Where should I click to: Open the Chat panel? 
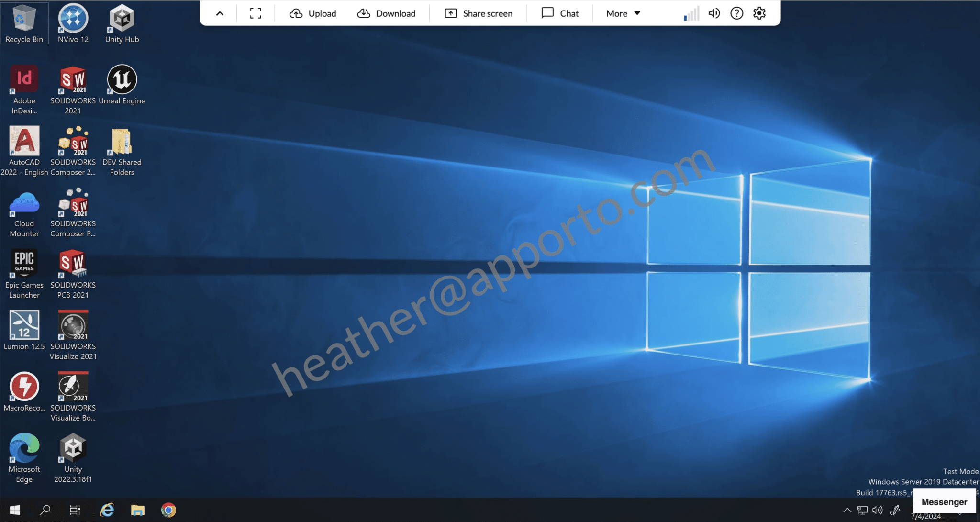pyautogui.click(x=560, y=13)
